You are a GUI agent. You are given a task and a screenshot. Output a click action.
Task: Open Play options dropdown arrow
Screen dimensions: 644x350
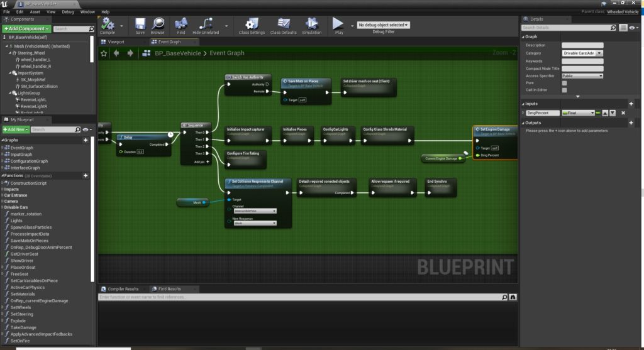352,26
